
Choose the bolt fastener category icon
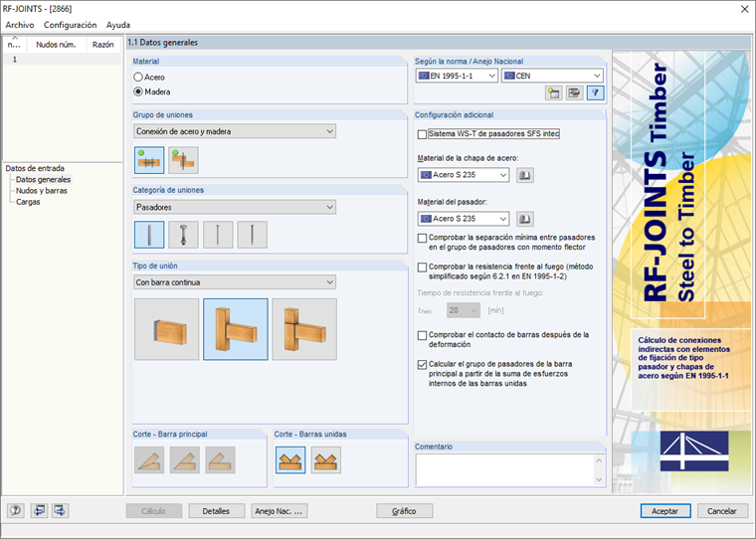tap(183, 235)
